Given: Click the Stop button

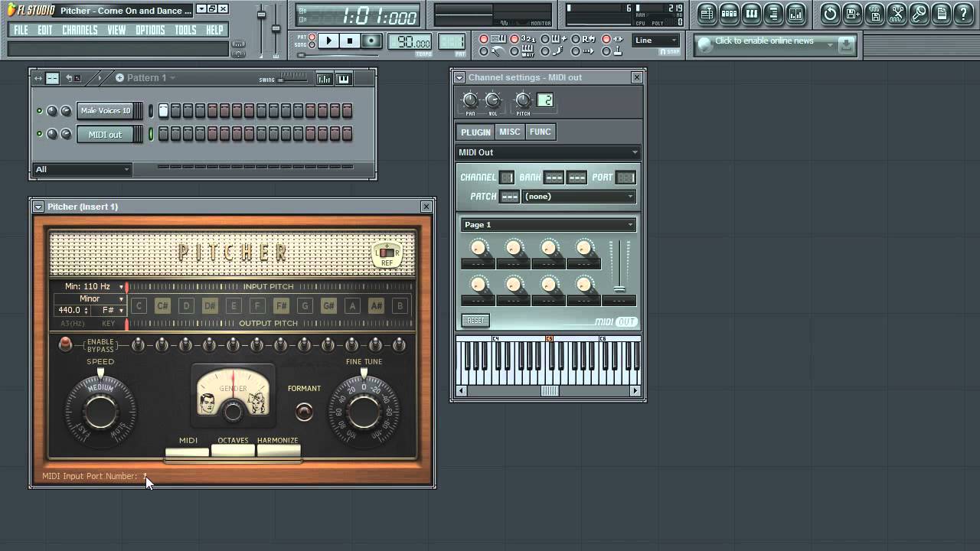Looking at the screenshot, I should pos(350,41).
